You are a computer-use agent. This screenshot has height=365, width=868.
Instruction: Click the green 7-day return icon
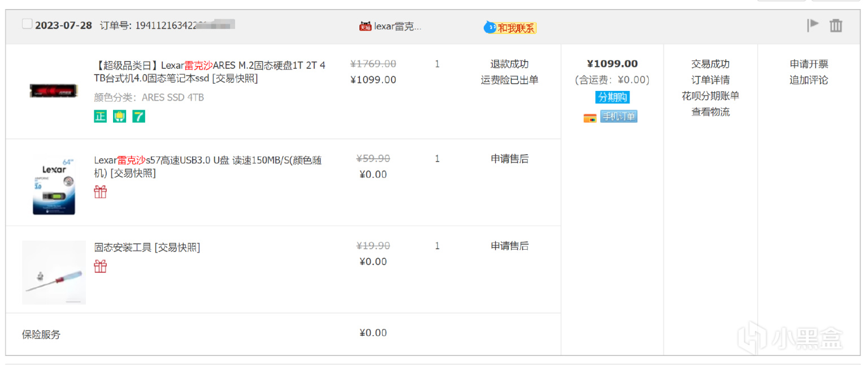tap(139, 116)
